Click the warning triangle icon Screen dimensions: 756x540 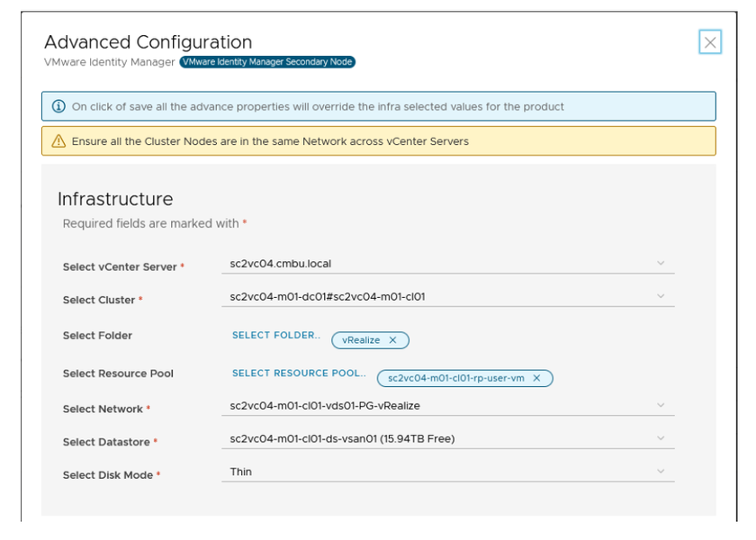pos(59,141)
